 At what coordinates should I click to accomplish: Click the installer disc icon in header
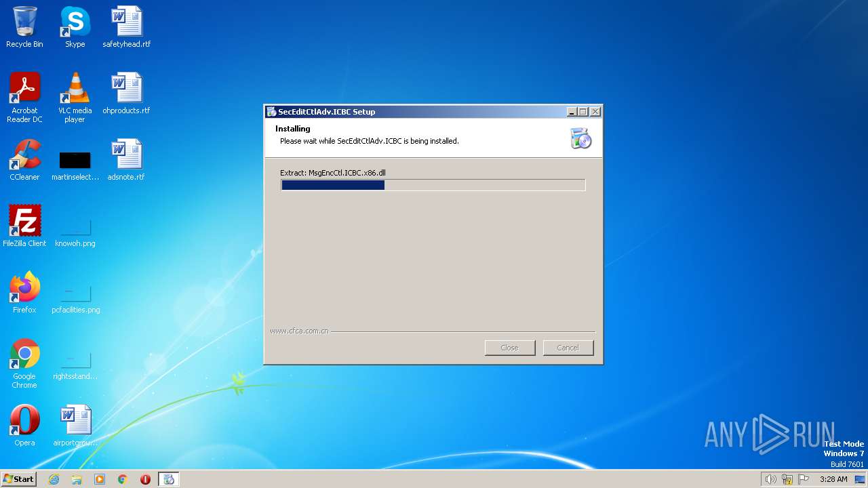(581, 137)
